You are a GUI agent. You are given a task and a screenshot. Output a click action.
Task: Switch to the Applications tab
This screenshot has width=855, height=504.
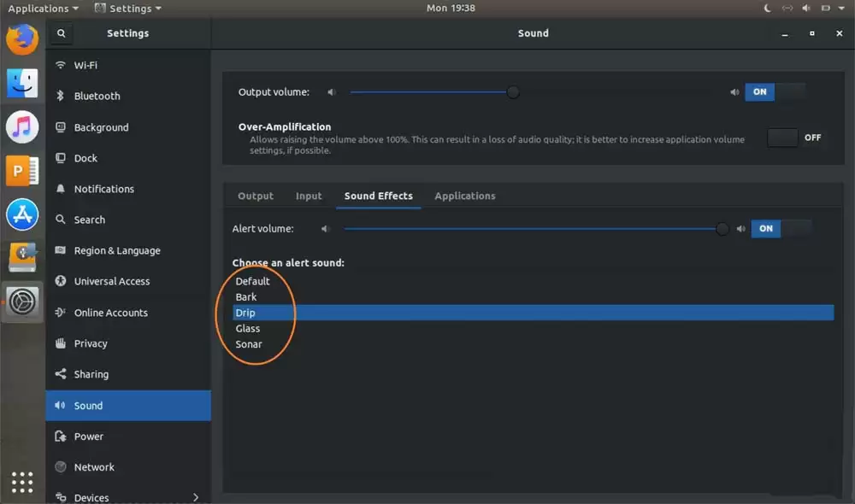pos(464,196)
